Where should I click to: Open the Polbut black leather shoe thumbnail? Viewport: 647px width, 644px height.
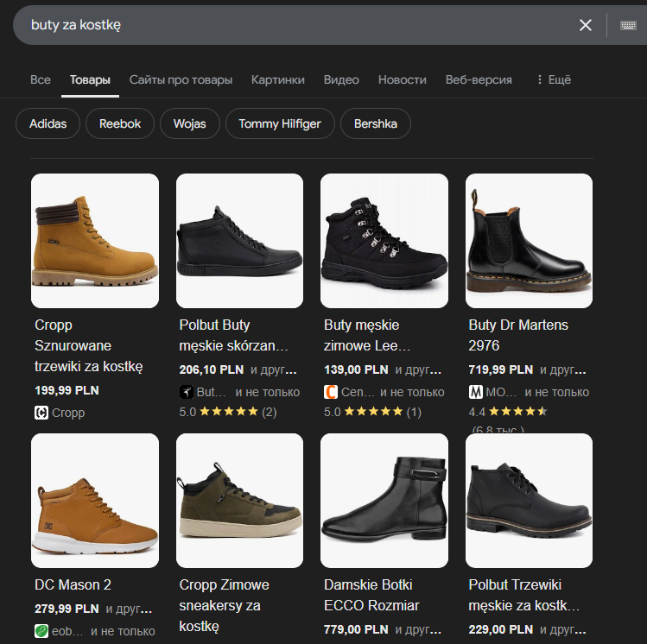click(240, 241)
